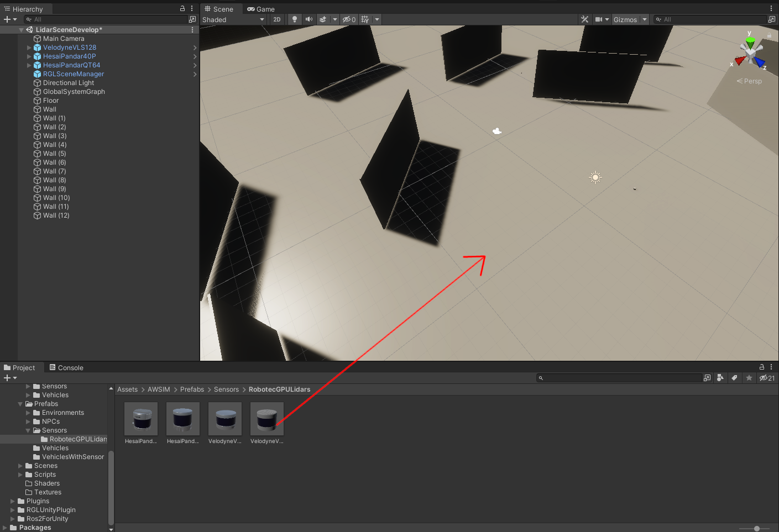Click the scene camera settings icon
Screen dimensions: 779x532
(x=599, y=19)
